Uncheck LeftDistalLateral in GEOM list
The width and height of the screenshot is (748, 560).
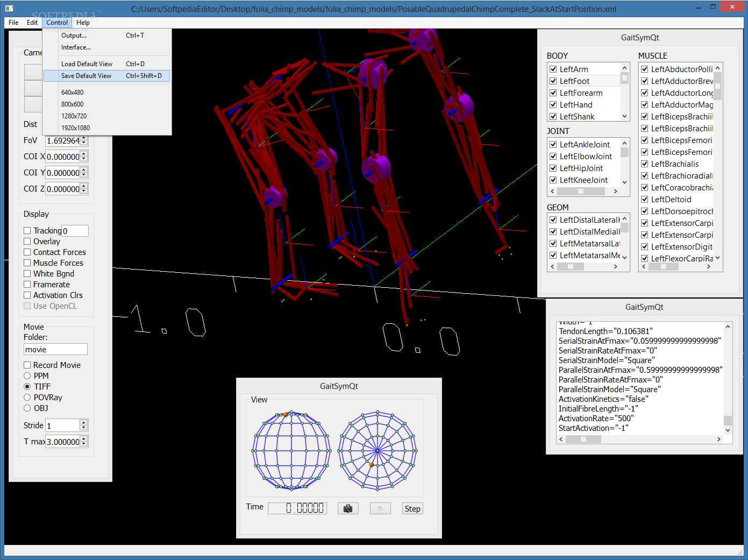[x=553, y=220]
